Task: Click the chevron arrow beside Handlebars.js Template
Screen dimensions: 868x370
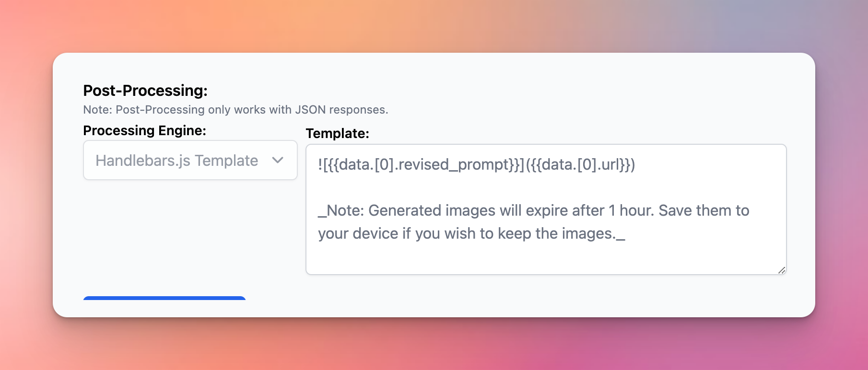Action: 278,160
